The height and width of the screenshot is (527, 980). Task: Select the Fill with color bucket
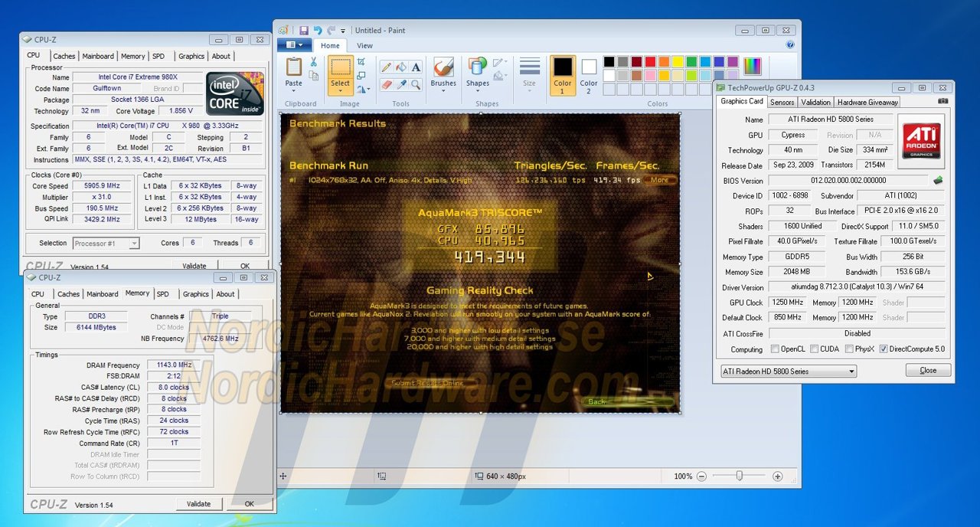[401, 67]
